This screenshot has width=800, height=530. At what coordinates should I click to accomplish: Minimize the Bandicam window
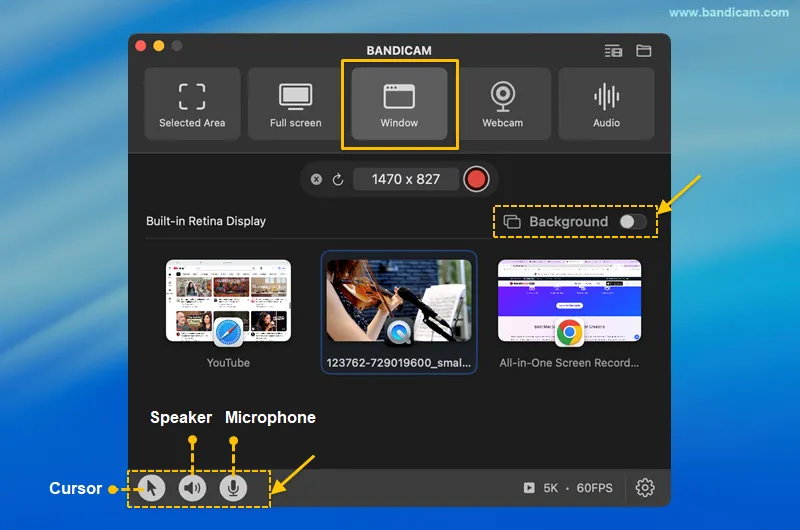[159, 46]
